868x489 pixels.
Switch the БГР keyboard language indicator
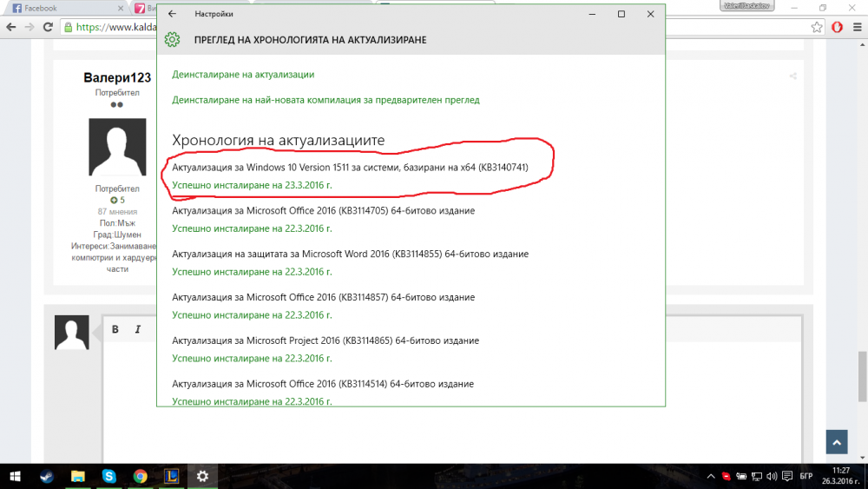[x=806, y=476]
